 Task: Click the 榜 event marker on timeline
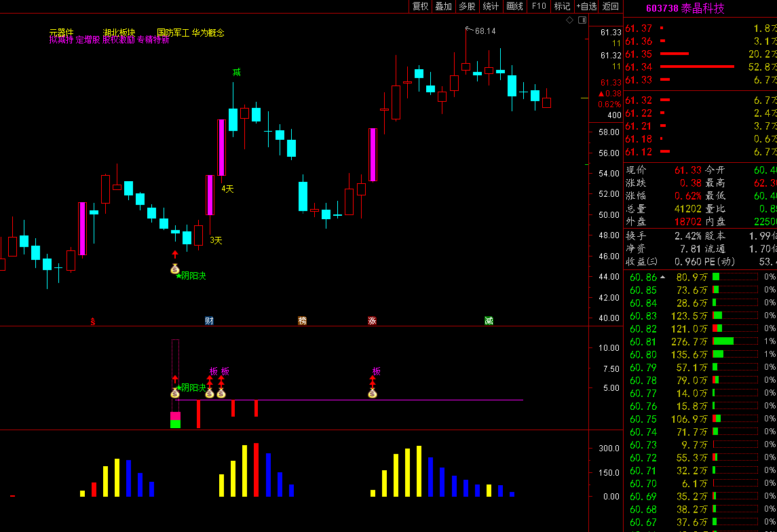click(302, 321)
